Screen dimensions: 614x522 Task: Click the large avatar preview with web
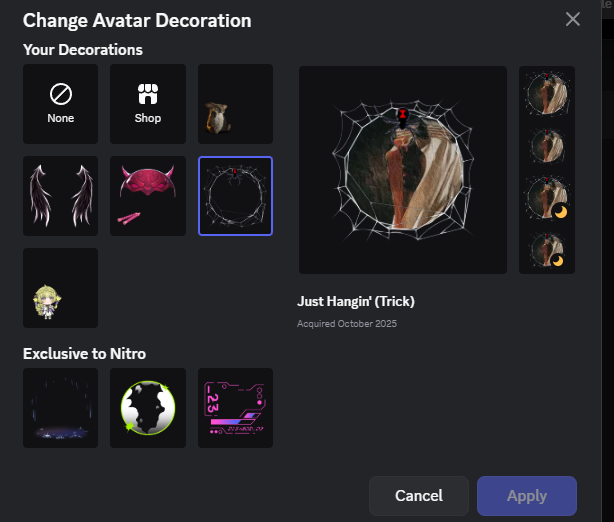pyautogui.click(x=404, y=170)
